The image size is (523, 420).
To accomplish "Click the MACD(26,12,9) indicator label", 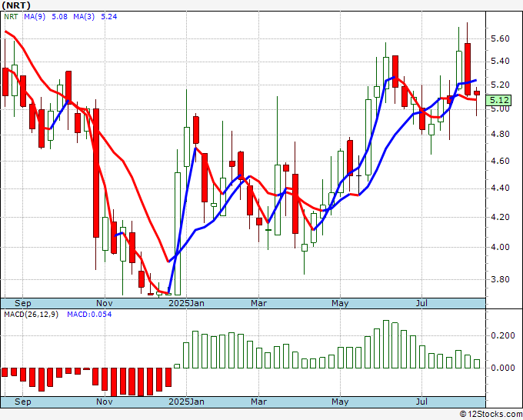I will click(31, 315).
